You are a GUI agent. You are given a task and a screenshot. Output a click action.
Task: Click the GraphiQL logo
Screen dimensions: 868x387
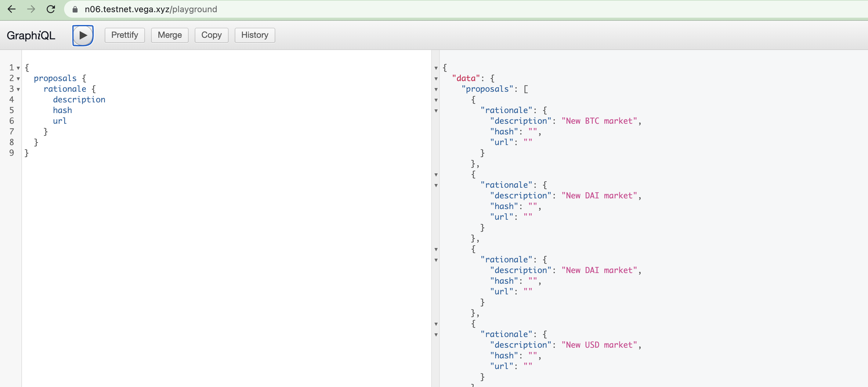(x=31, y=35)
